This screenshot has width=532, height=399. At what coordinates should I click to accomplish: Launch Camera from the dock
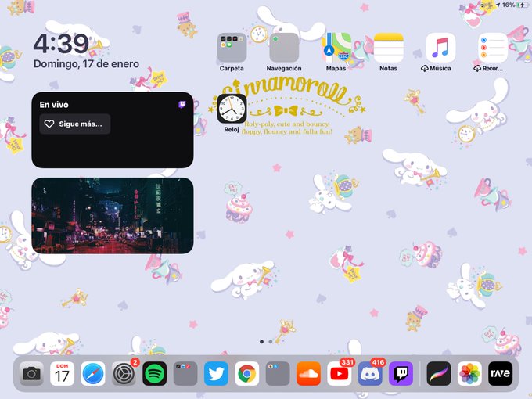(x=31, y=373)
